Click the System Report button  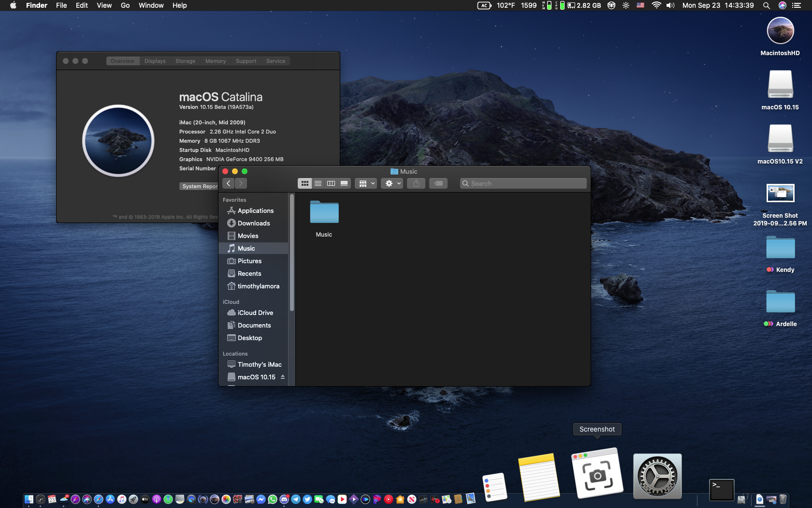click(x=199, y=186)
